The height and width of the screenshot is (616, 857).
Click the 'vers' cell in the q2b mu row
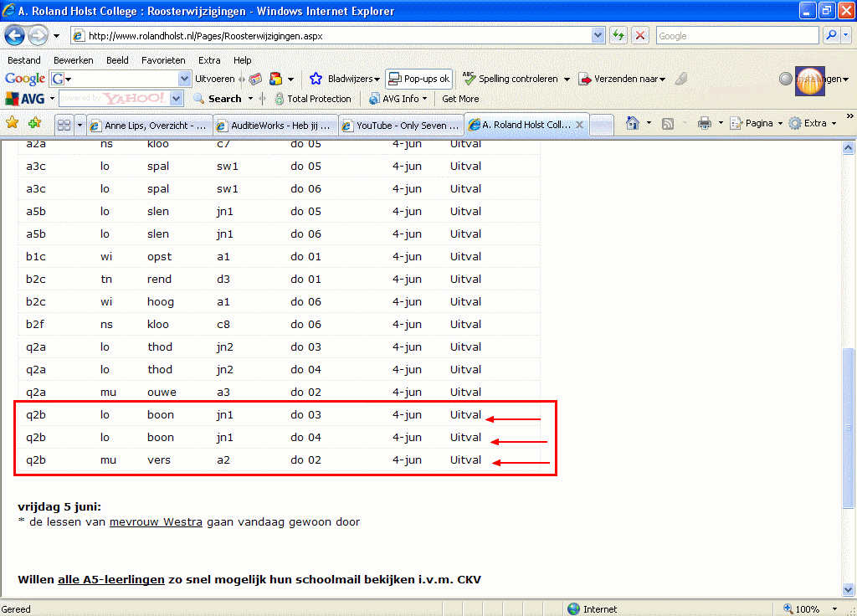coord(159,460)
